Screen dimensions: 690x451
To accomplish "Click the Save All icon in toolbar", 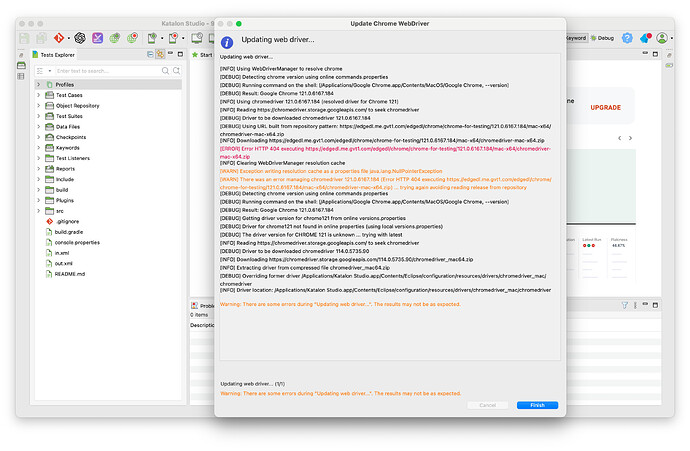I will [x=41, y=38].
